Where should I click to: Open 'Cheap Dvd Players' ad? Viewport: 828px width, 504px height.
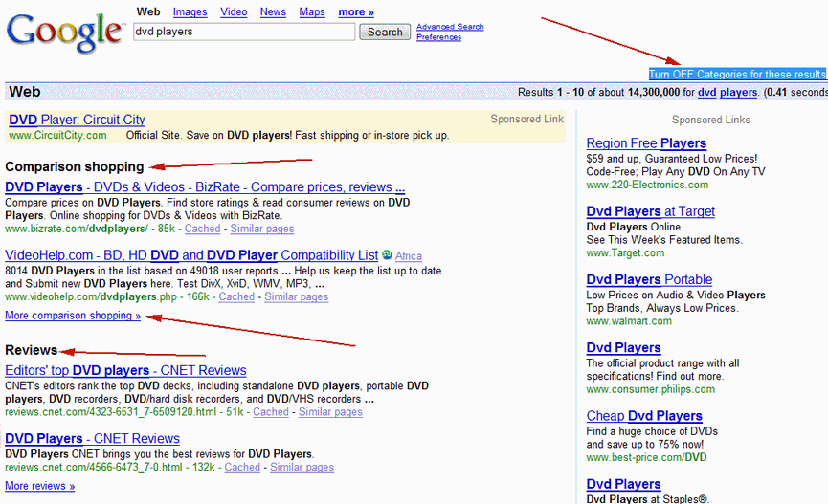[x=644, y=416]
